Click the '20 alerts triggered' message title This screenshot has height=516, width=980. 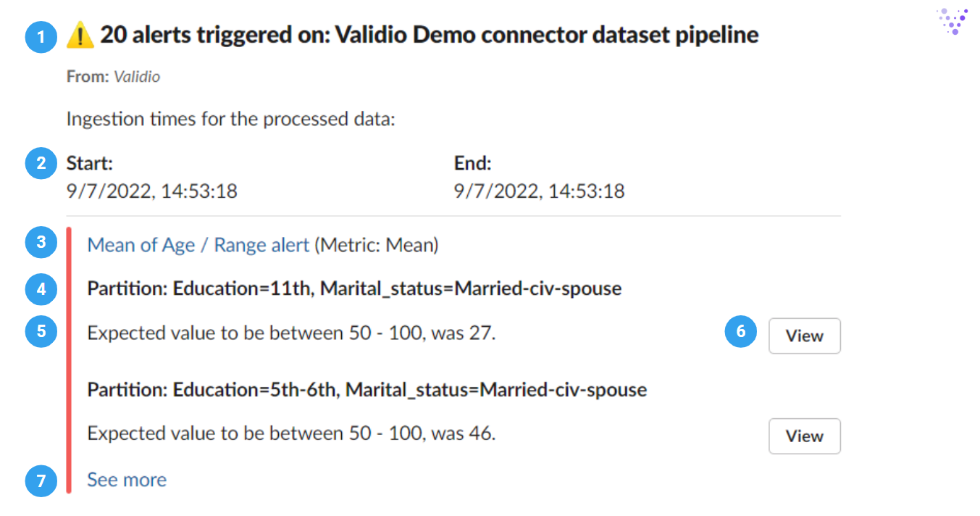[429, 35]
